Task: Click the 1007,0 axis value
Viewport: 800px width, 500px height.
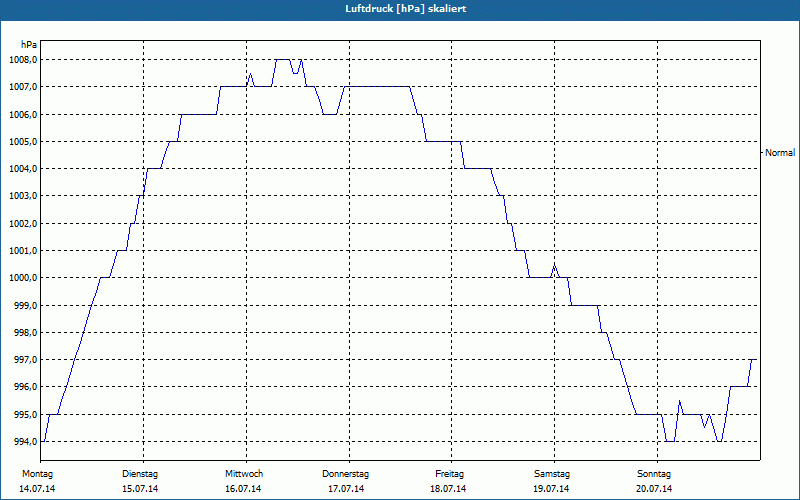Action: (23, 87)
